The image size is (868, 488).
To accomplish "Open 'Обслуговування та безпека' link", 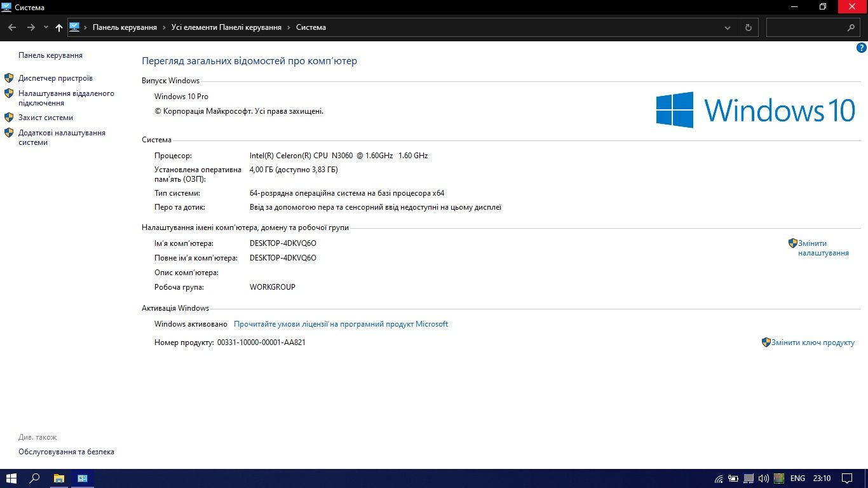I will (x=66, y=452).
